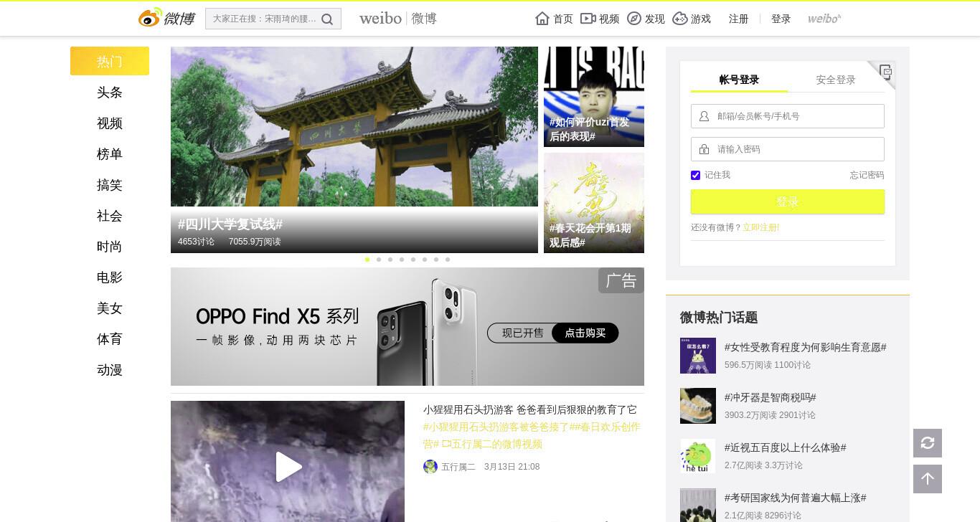The width and height of the screenshot is (980, 522).
Task: Click 广告 label on OPPO banner
Action: 621,280
